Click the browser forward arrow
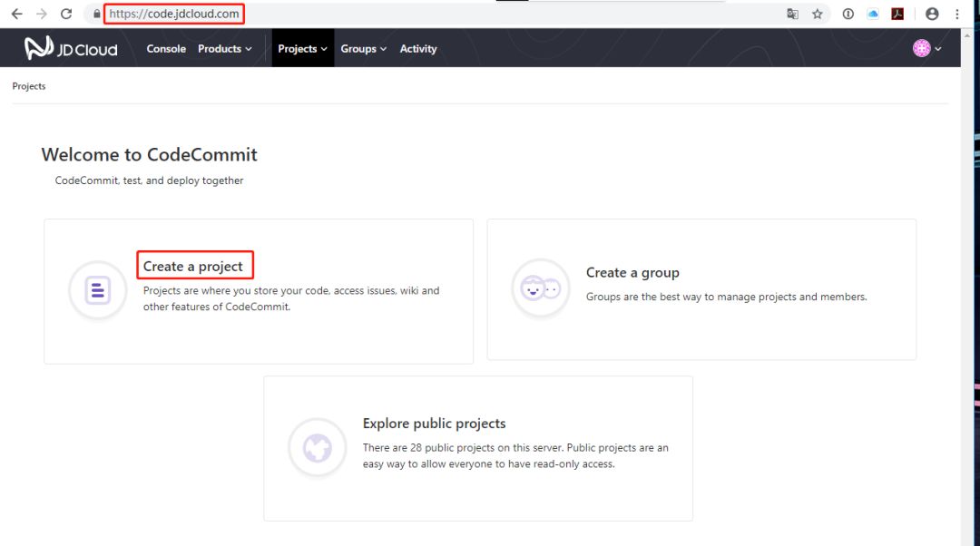This screenshot has width=980, height=546. click(41, 14)
